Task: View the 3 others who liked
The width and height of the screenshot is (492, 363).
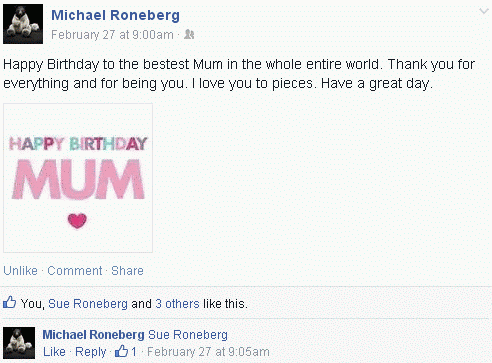Action: click(x=177, y=304)
